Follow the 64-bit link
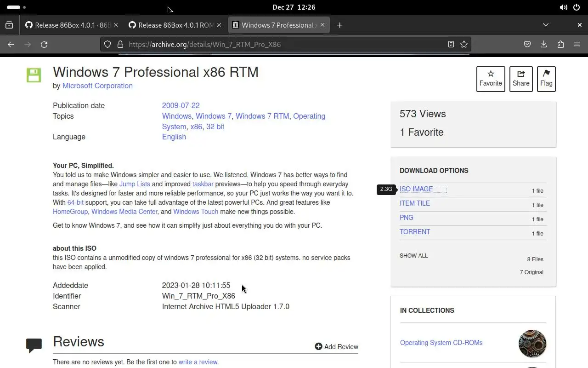 click(75, 202)
